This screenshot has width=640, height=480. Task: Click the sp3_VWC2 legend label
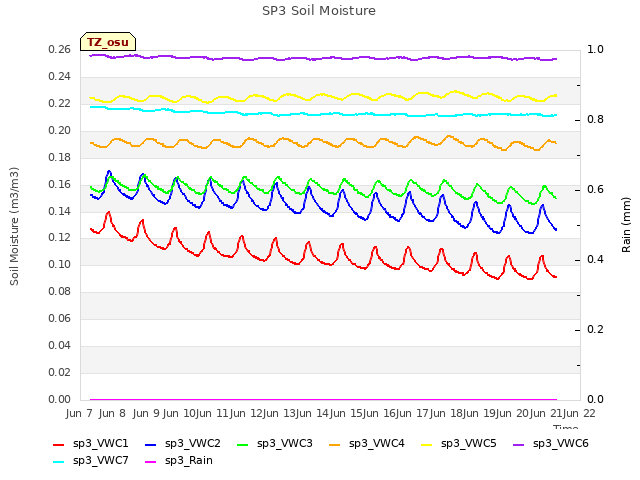tap(193, 443)
